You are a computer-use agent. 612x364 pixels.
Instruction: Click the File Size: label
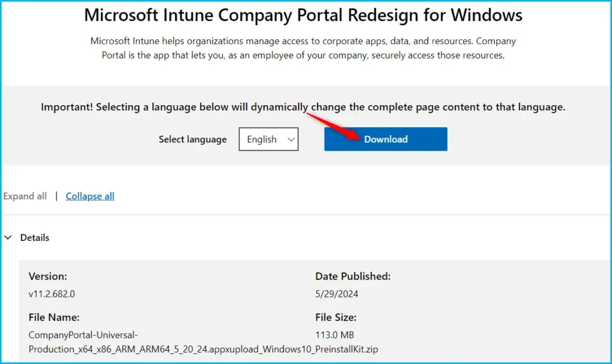[336, 317]
